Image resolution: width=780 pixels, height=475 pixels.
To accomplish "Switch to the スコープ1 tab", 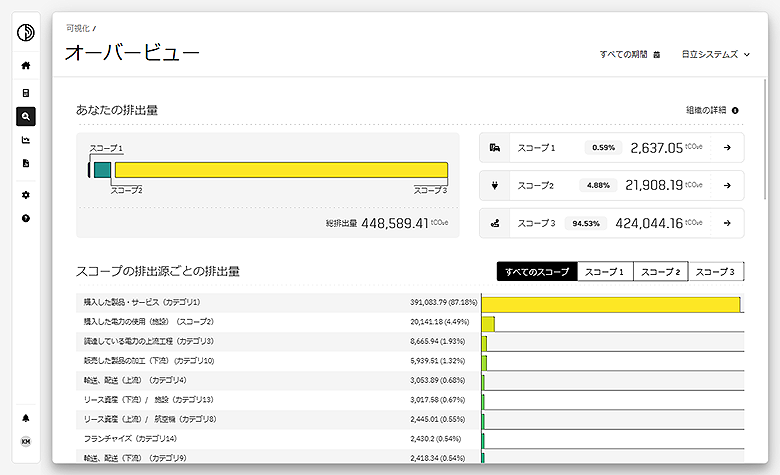I will point(605,272).
